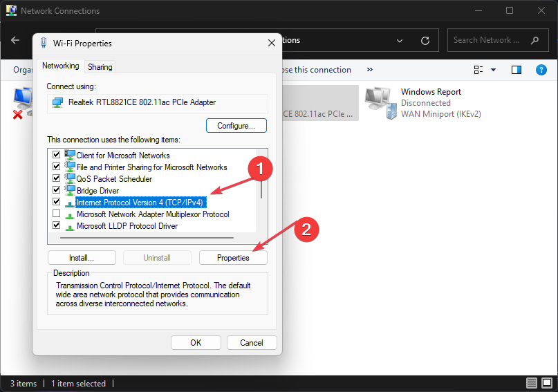Switch to the Sharing tab

pyautogui.click(x=100, y=67)
